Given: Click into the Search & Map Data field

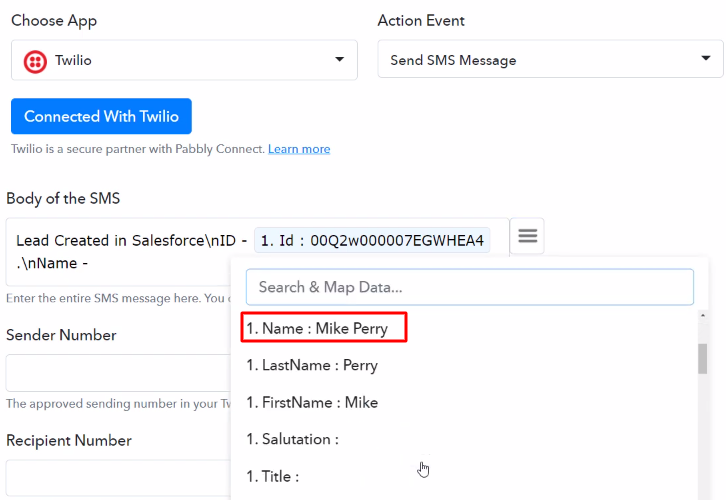Looking at the screenshot, I should pyautogui.click(x=469, y=287).
